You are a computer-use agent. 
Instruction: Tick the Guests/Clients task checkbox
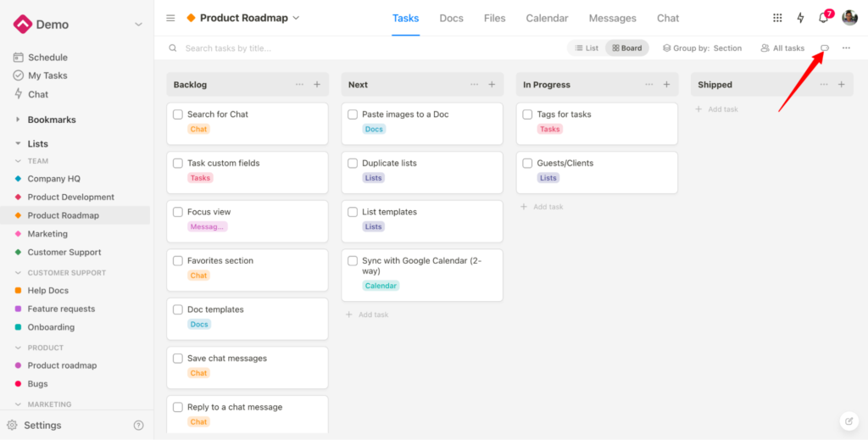[x=527, y=164]
